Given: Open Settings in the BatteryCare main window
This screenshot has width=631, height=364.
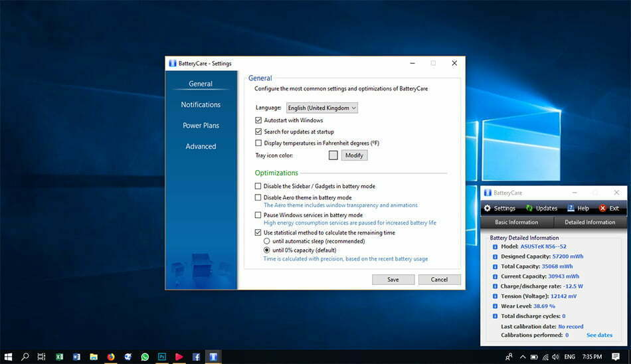Looking at the screenshot, I should [499, 208].
